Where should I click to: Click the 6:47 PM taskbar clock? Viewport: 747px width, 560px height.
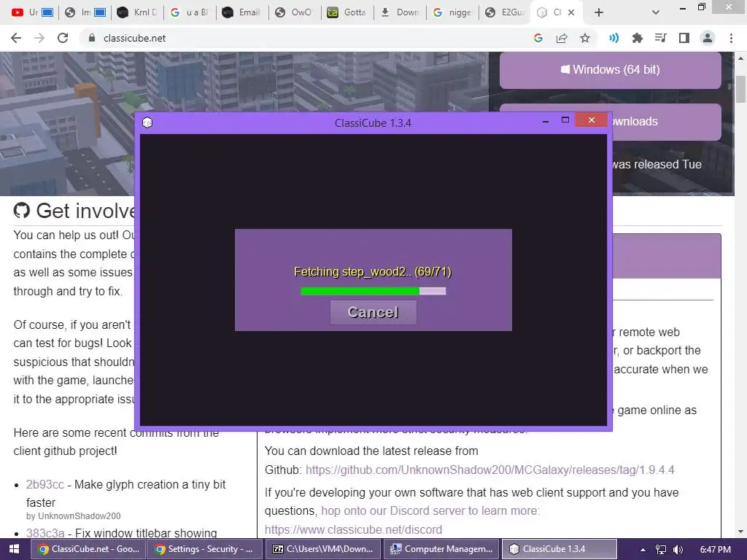[716, 550]
